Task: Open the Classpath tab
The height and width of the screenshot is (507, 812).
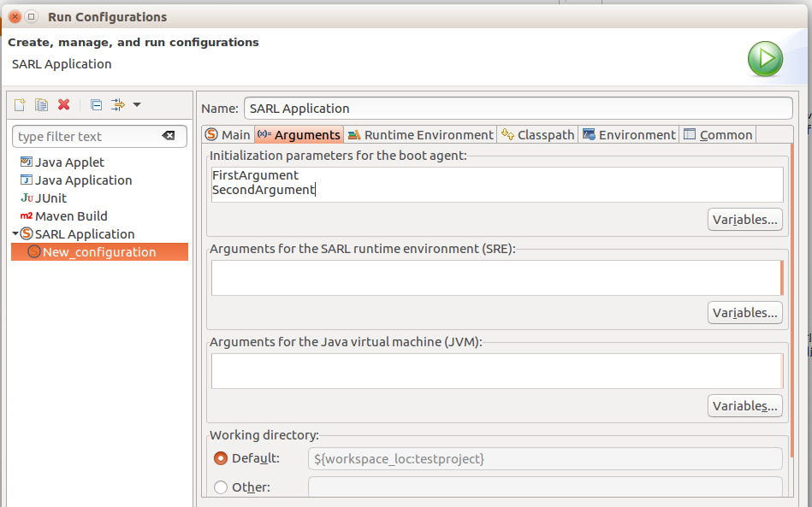Action: pyautogui.click(x=537, y=135)
